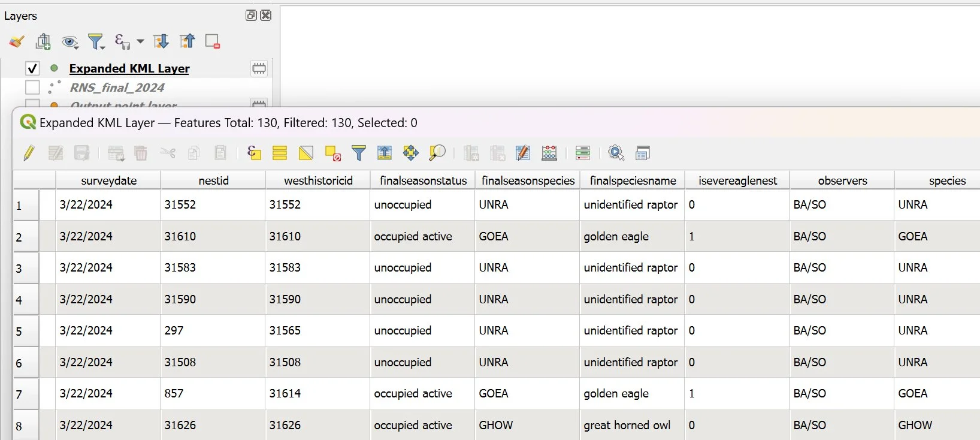The image size is (980, 440).
Task: Click the Add feature icon
Action: pos(116,153)
